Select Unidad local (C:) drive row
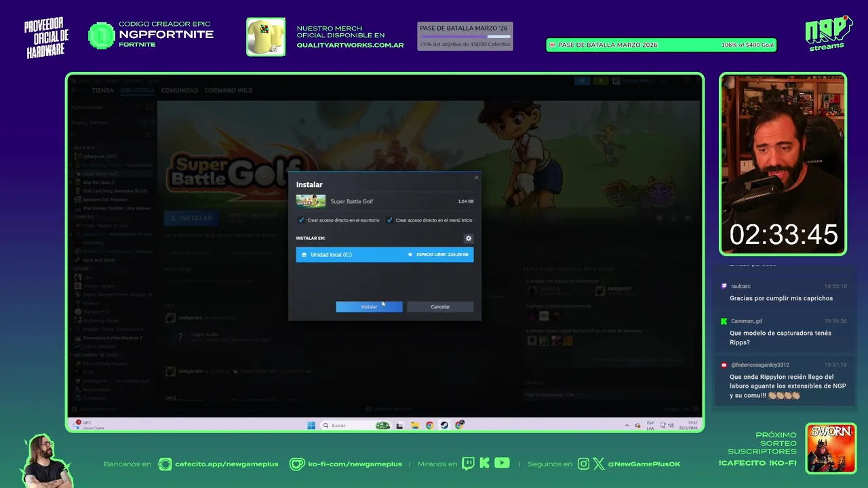The height and width of the screenshot is (488, 868). [384, 254]
